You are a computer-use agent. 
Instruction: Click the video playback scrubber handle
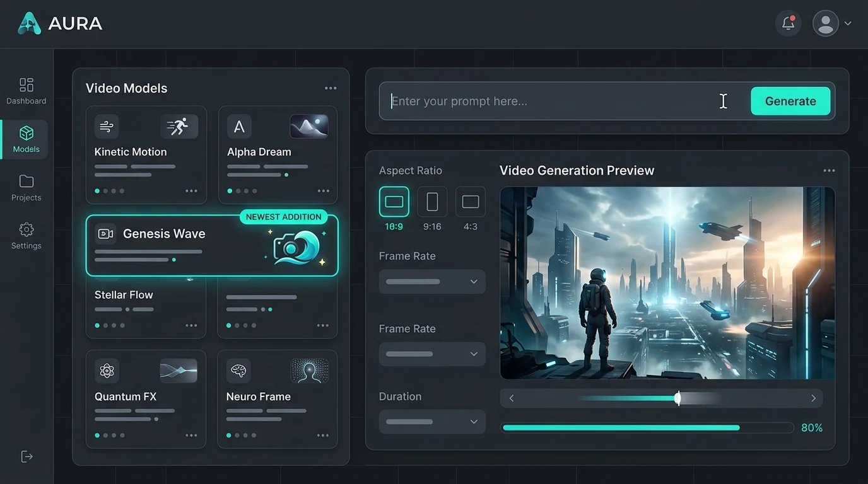coord(678,398)
